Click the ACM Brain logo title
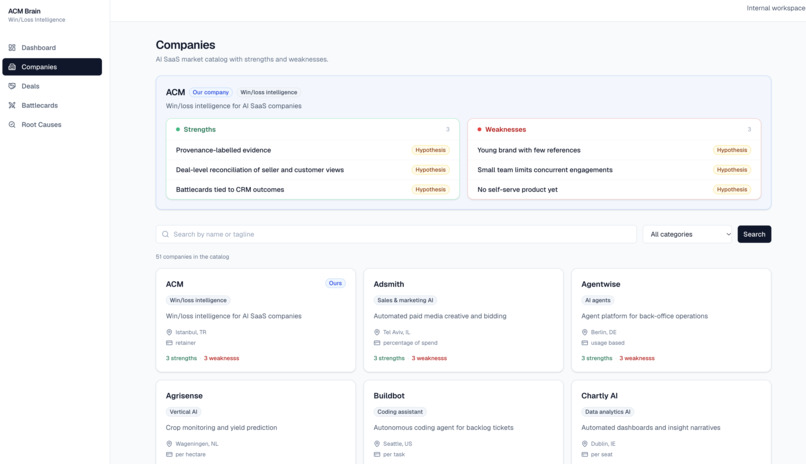Viewport: 806px width, 464px height. (24, 11)
